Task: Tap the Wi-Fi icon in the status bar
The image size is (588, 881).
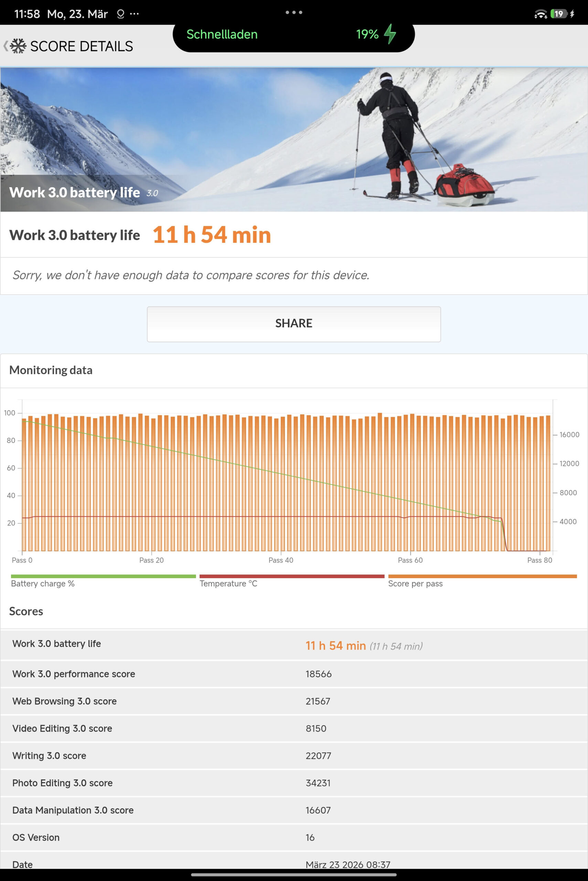Action: point(541,14)
